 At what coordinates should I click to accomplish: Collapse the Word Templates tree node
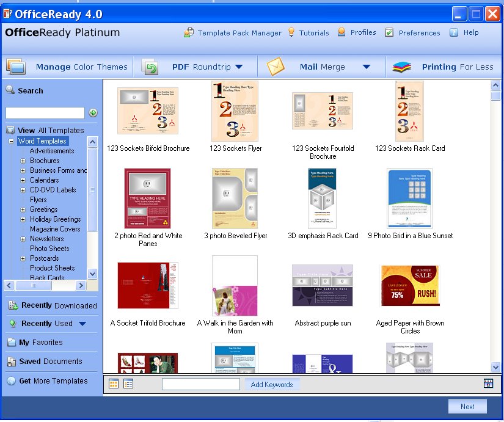click(x=13, y=141)
